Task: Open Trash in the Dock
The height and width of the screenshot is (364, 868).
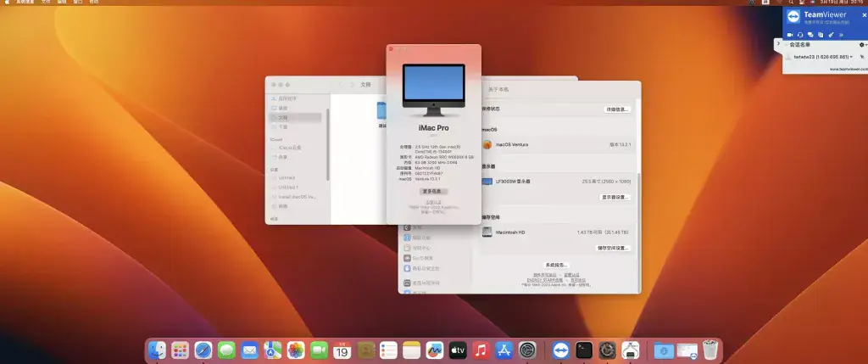Action: pyautogui.click(x=710, y=350)
